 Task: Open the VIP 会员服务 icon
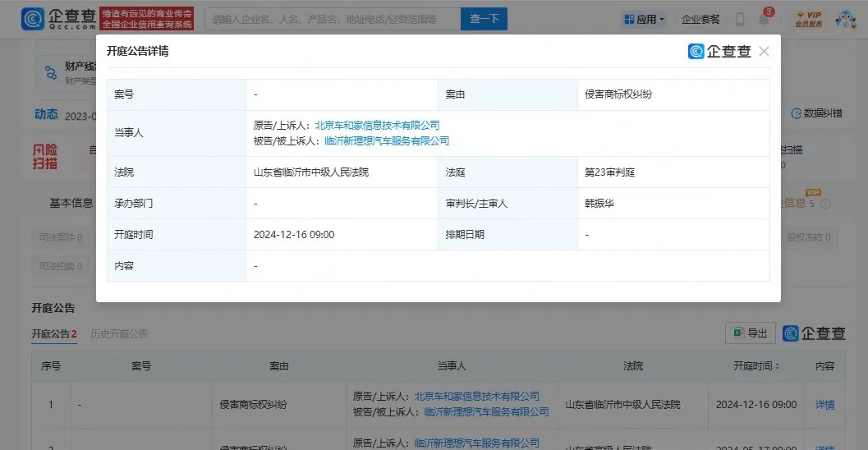coord(809,19)
